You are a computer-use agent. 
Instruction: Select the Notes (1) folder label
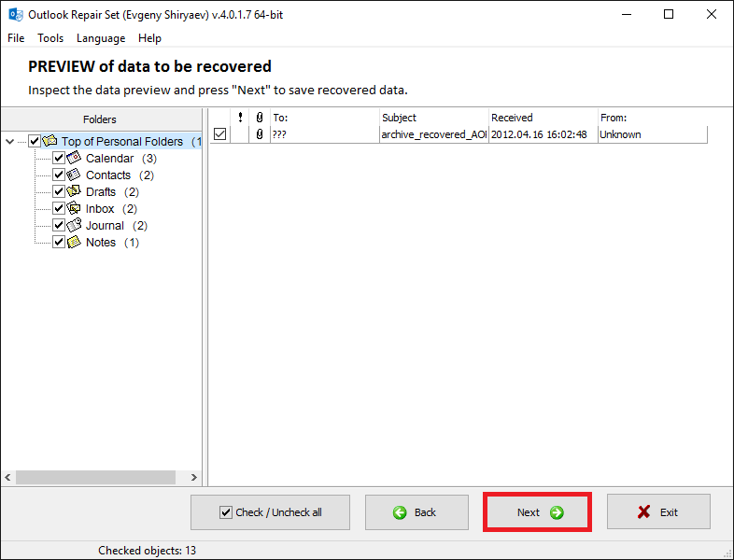112,243
